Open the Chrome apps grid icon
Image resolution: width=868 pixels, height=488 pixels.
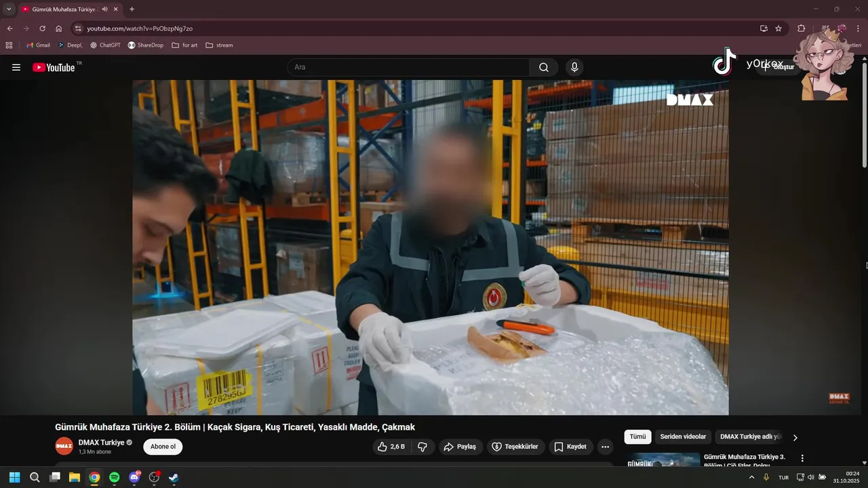(x=9, y=45)
